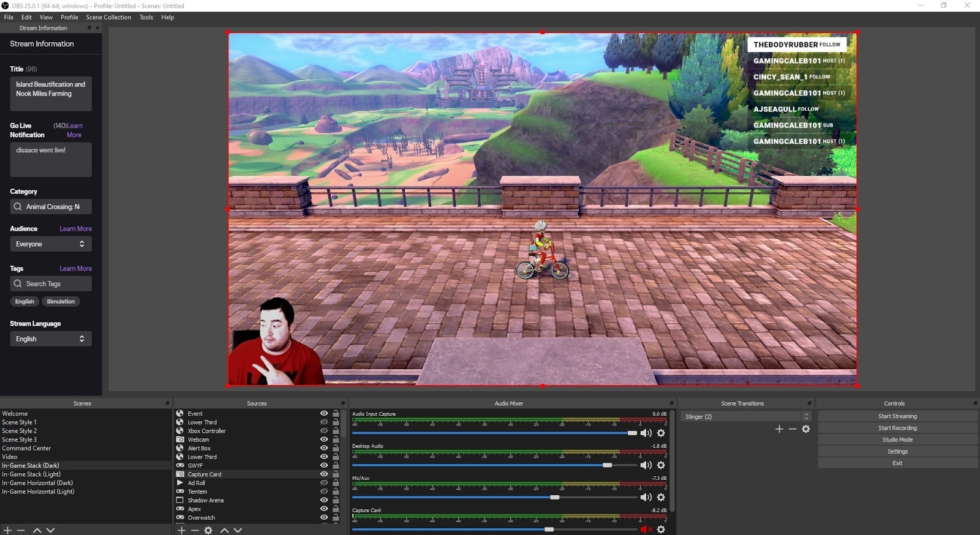Unmute the Capture Card audio channel
Viewport: 980px width, 535px height.
pos(646,529)
